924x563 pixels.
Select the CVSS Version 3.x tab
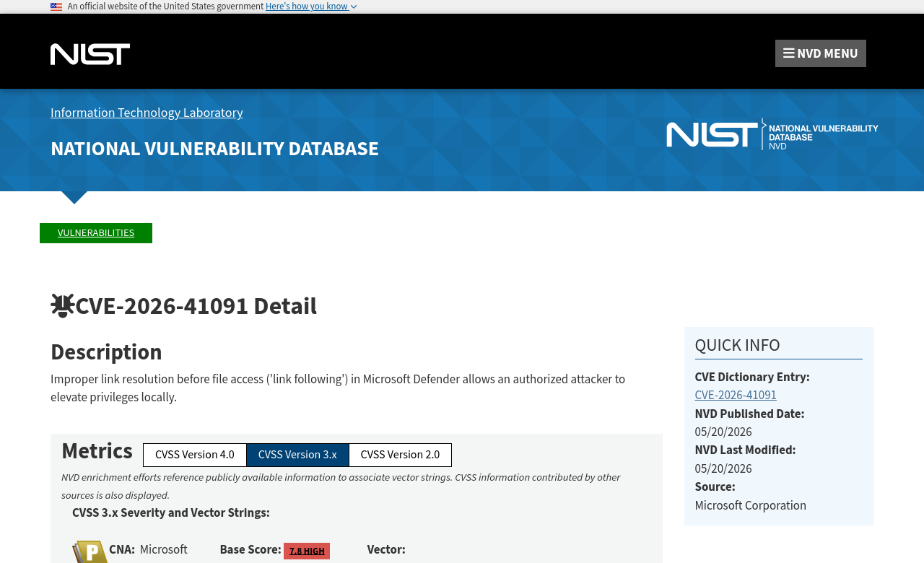pyautogui.click(x=297, y=455)
